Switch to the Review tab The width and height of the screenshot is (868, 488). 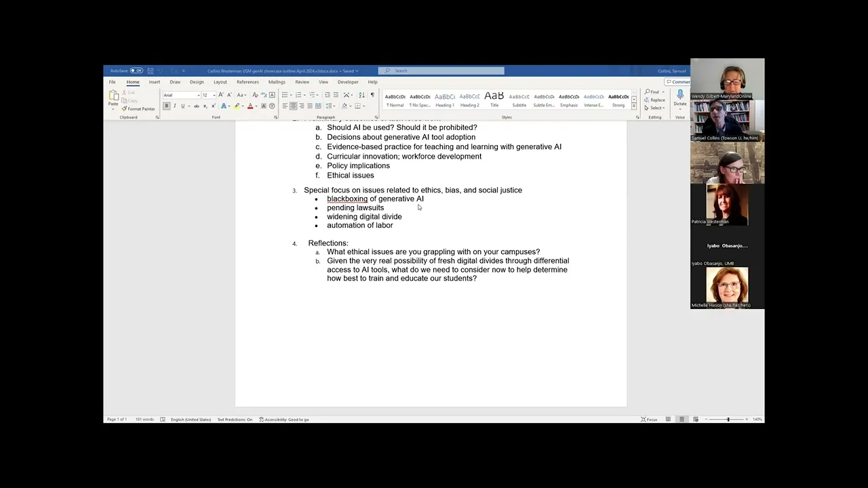click(x=302, y=82)
